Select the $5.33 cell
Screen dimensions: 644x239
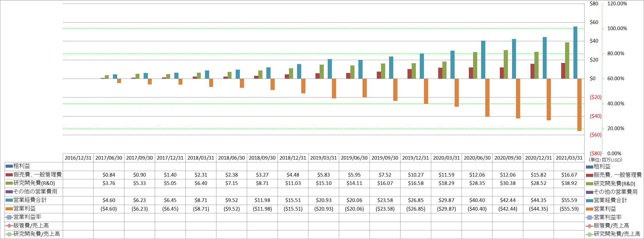(x=139, y=183)
